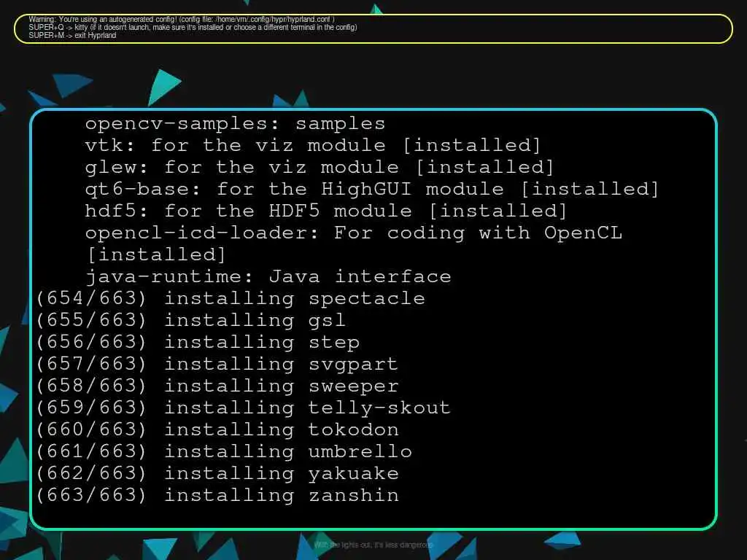Click the installing yakuake line

tap(217, 474)
